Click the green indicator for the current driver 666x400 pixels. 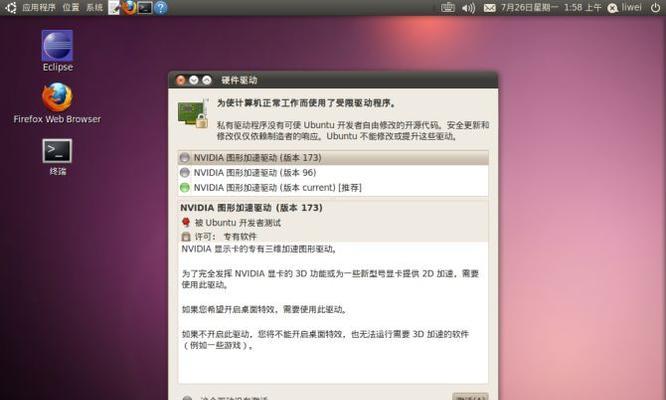[185, 187]
